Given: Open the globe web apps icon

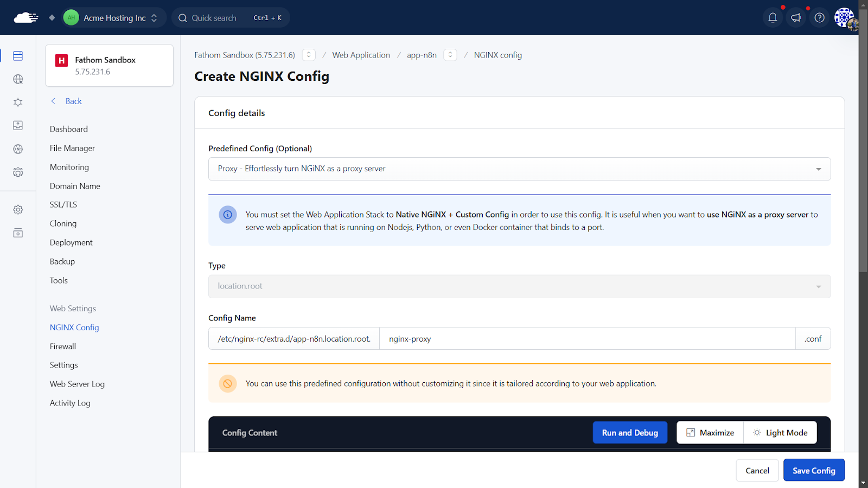Looking at the screenshot, I should coord(18,79).
